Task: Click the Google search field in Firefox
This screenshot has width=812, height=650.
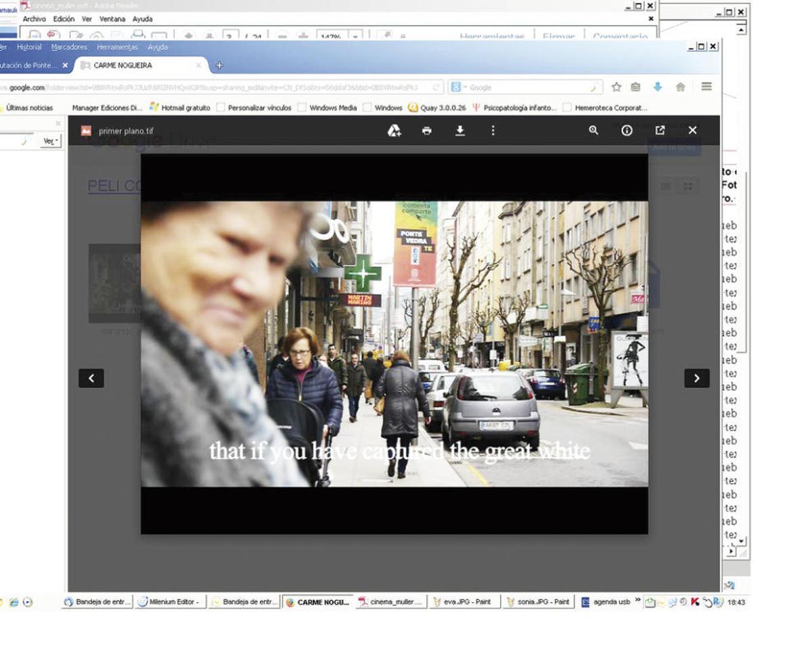Action: click(x=525, y=87)
